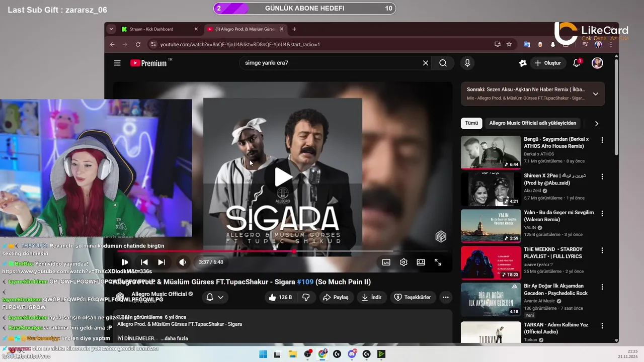
Task: Open a new browser tab
Action: (x=294, y=29)
